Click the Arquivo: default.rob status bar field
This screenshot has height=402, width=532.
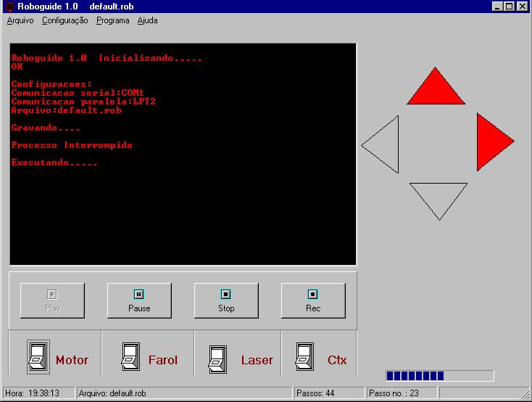click(x=184, y=393)
